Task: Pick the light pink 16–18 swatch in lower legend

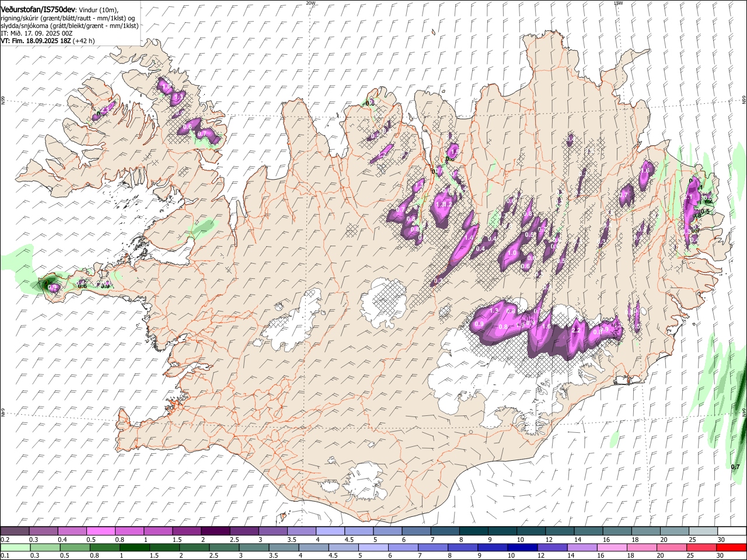Action: pos(612,547)
